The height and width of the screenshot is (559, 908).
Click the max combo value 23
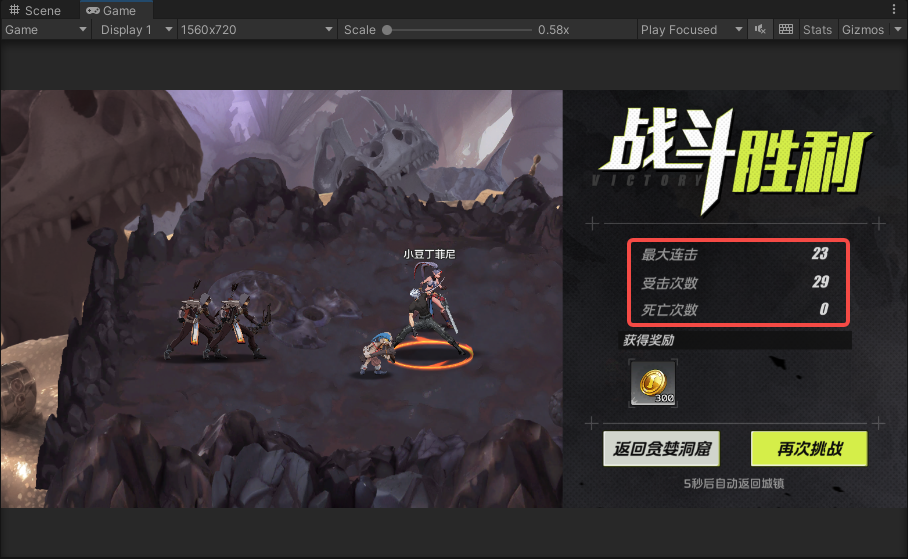coord(820,254)
